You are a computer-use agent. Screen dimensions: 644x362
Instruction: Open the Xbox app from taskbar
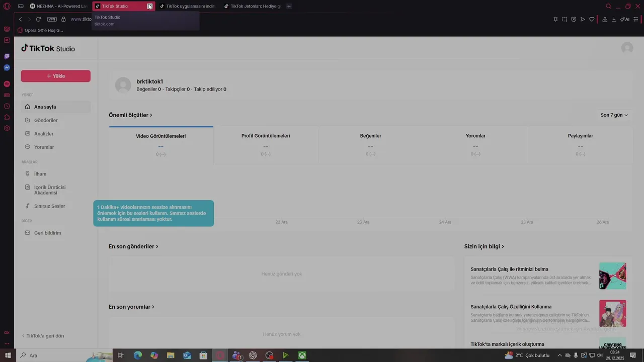tap(302, 355)
